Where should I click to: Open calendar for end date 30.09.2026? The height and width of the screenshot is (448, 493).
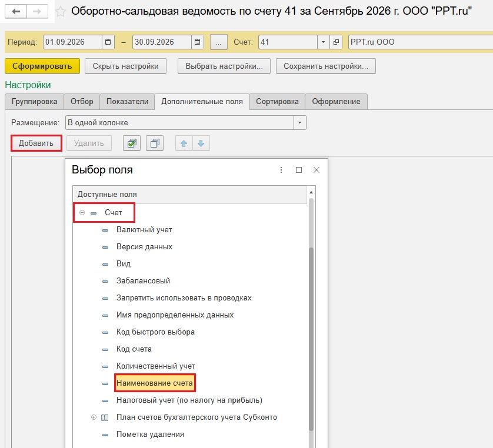198,42
